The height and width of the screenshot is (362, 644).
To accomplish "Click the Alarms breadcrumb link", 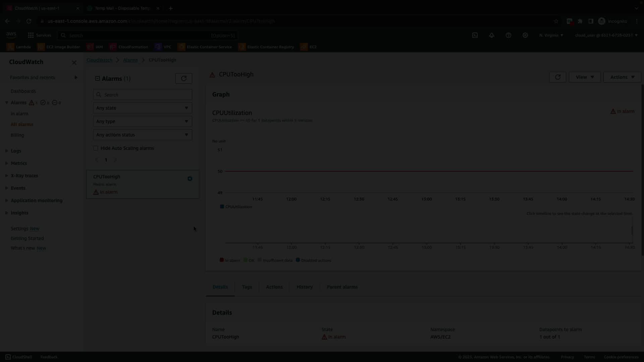I will [130, 60].
